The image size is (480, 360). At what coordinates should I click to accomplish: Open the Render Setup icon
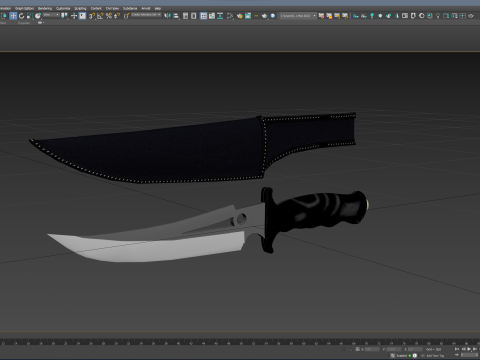[x=239, y=16]
